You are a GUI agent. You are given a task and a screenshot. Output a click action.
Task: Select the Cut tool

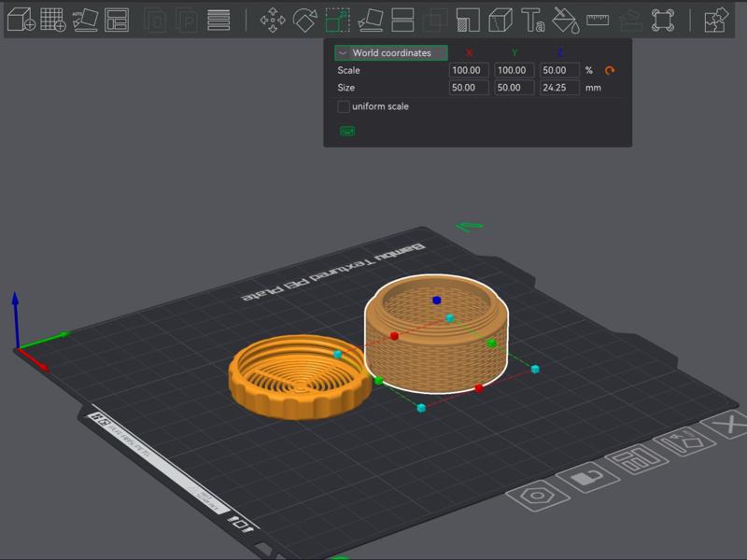403,19
